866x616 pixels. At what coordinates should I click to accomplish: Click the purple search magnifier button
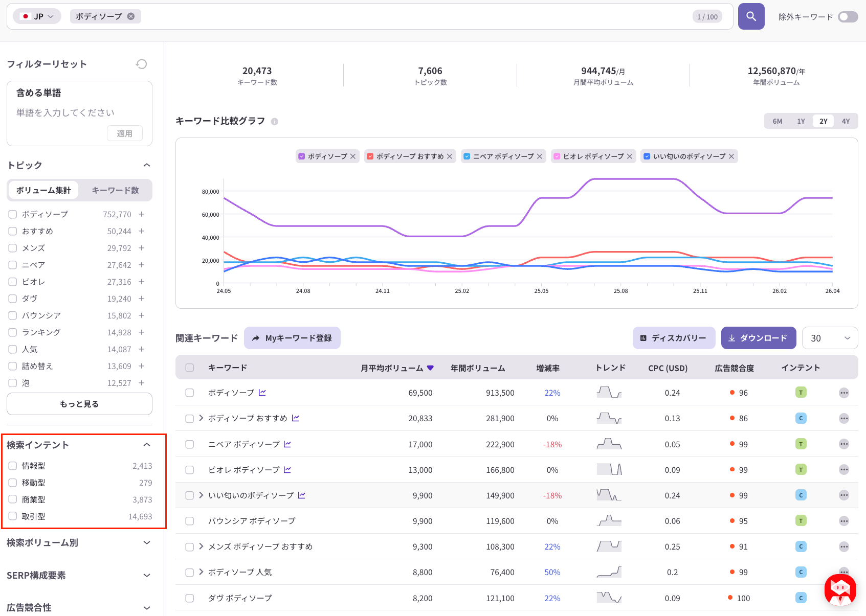(751, 16)
